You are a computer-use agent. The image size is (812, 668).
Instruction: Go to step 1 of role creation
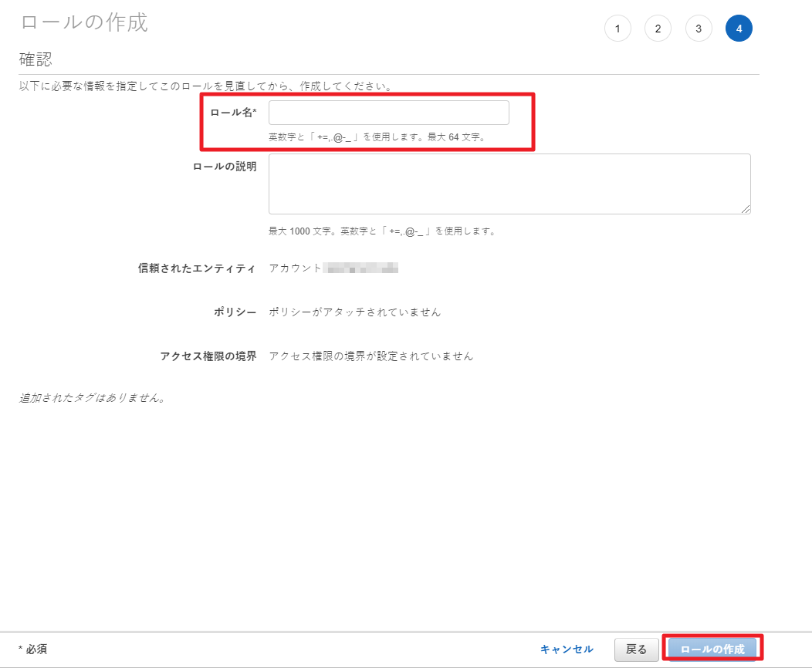coord(617,29)
